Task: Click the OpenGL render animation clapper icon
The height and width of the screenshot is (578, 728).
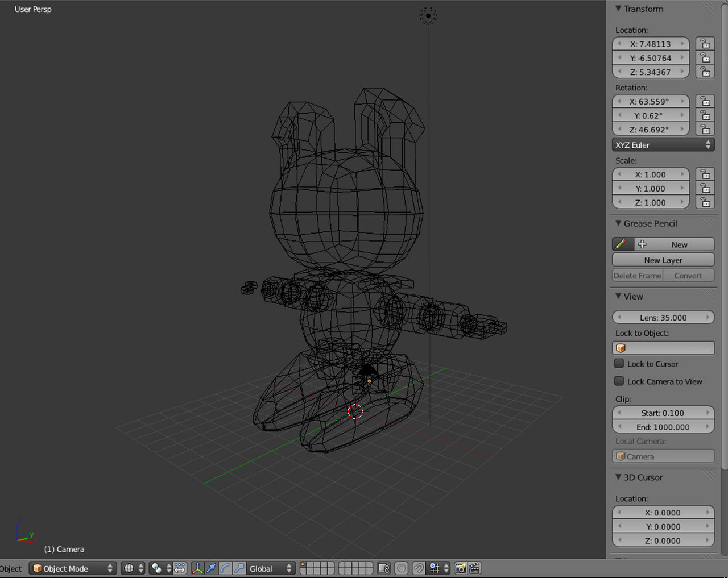Action: point(474,568)
